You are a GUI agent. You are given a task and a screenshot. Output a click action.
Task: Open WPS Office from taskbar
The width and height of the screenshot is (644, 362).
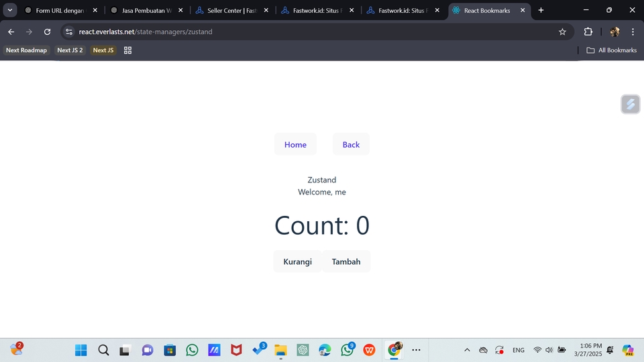[x=369, y=350]
